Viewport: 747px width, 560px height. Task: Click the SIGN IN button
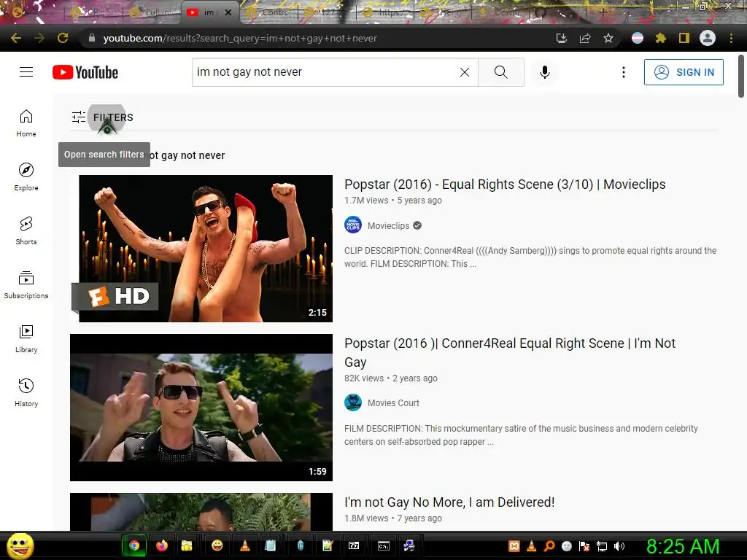[684, 72]
